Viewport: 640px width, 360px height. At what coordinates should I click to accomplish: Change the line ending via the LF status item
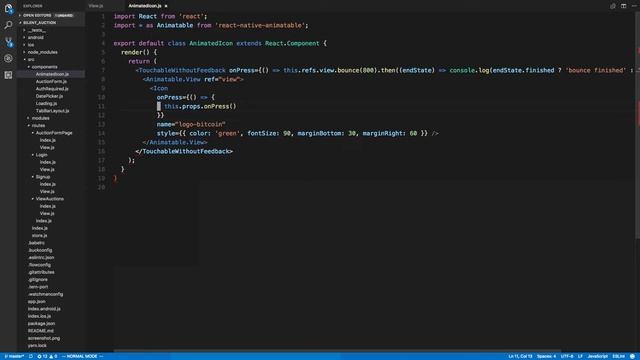point(580,356)
